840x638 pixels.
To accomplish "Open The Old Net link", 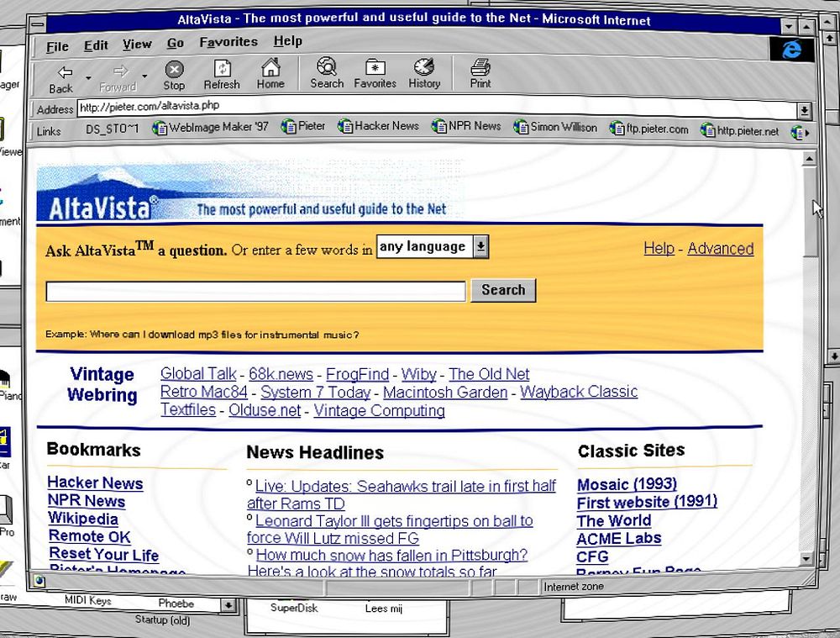I will tap(489, 374).
